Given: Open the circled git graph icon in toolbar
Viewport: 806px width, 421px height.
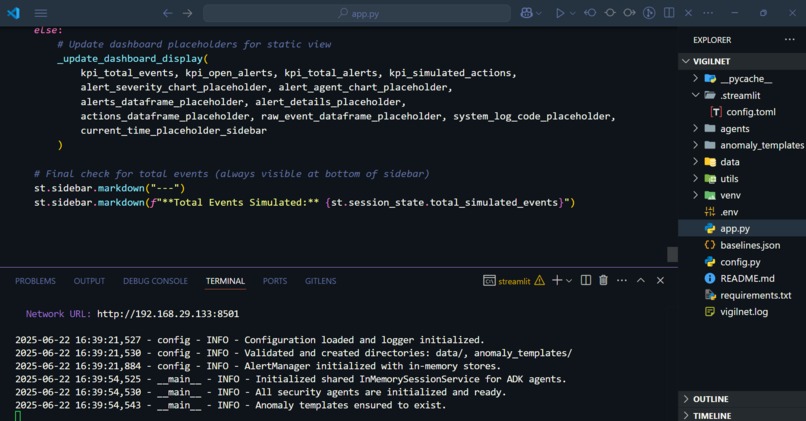Looking at the screenshot, I should click(x=649, y=13).
